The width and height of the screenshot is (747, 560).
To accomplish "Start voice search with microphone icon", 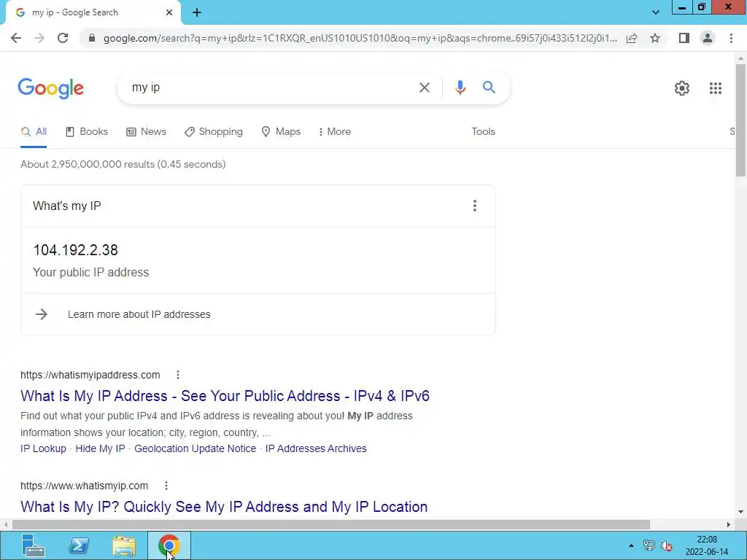I will click(460, 87).
